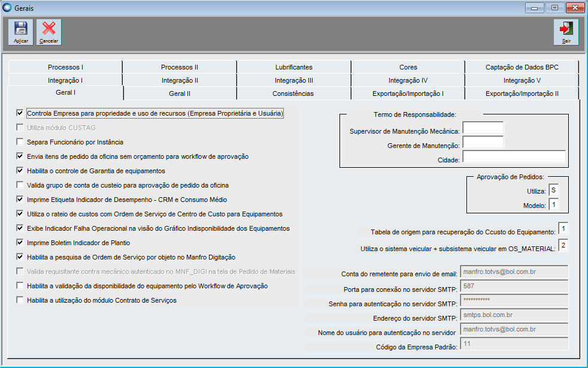The width and height of the screenshot is (588, 368).
Task: Open Exportação/Importação II tab
Action: click(522, 93)
